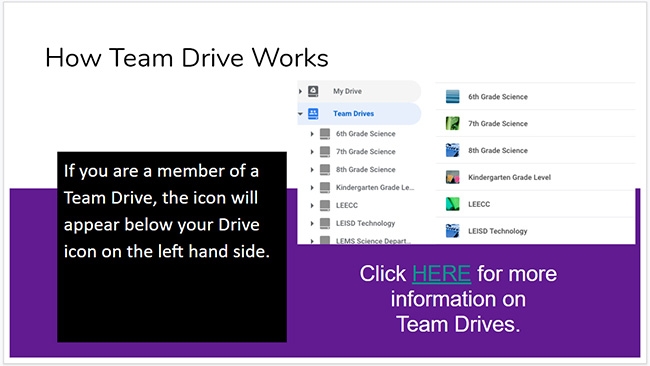This screenshot has width=650, height=366.
Task: Expand LEECC sidebar arrow
Action: pos(312,205)
